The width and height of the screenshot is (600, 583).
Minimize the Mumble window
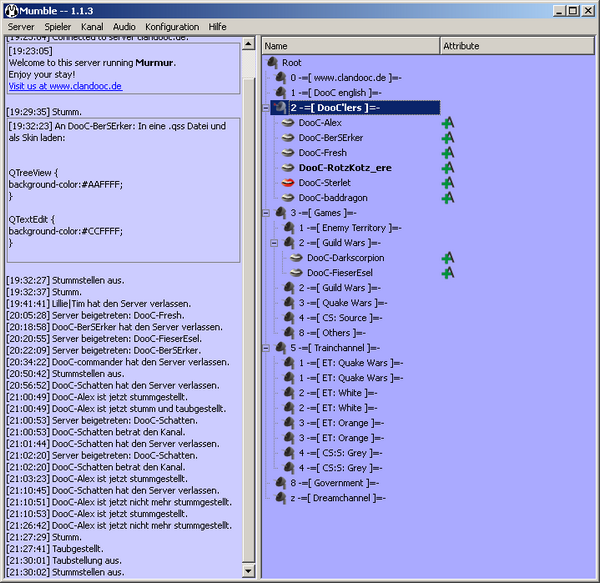(x=559, y=11)
